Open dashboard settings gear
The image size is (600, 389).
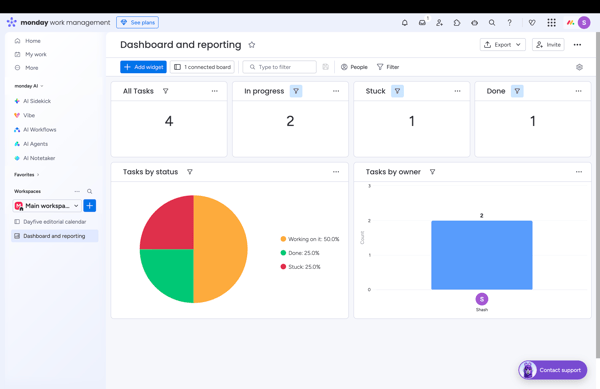pyautogui.click(x=579, y=67)
